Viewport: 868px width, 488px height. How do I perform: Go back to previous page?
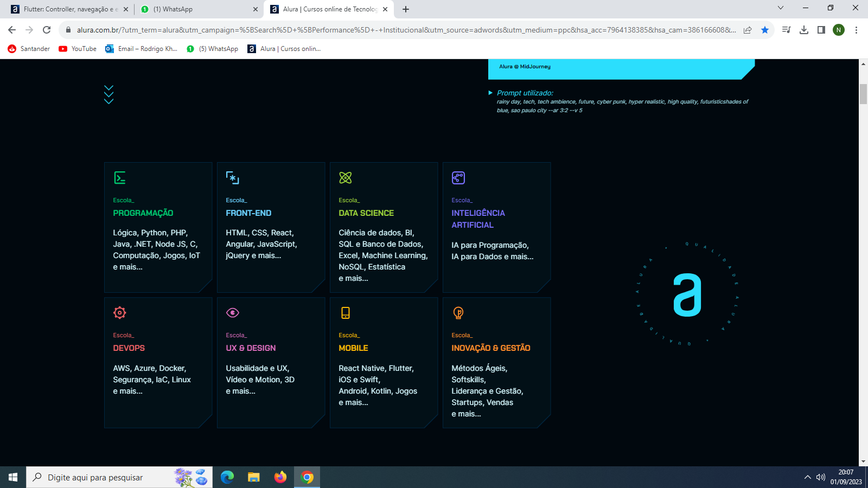point(12,30)
